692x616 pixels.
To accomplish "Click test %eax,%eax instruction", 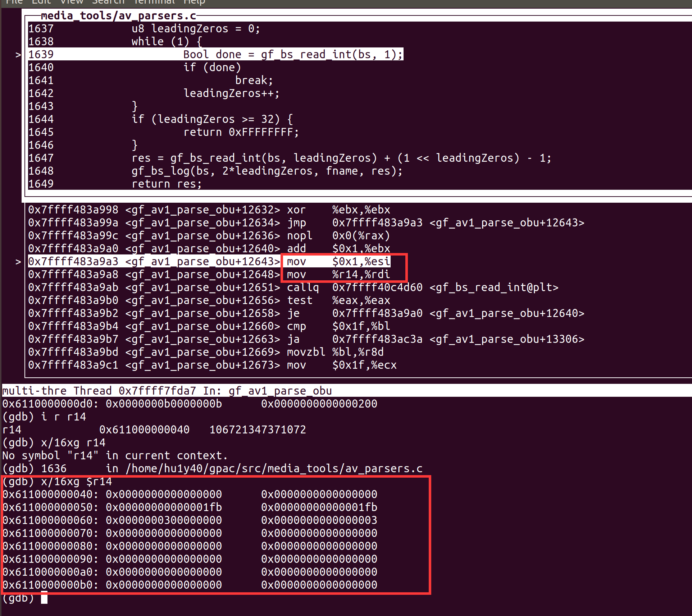I will click(209, 300).
